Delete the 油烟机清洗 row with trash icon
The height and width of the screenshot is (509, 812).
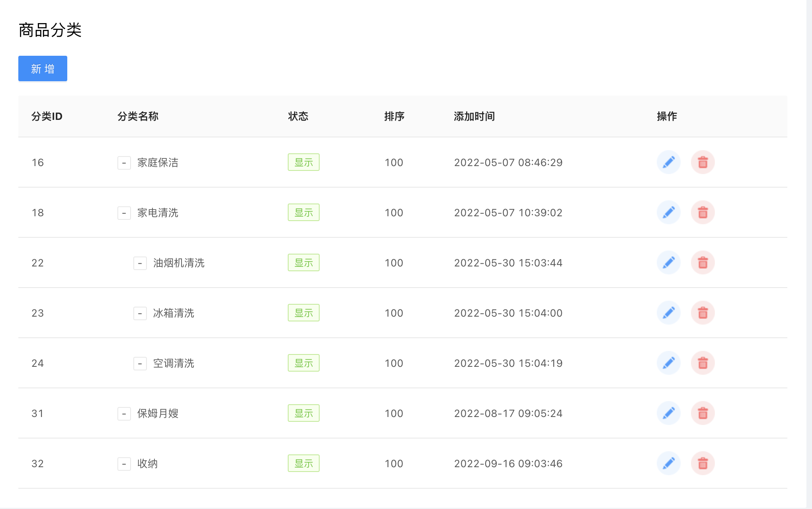[703, 262]
